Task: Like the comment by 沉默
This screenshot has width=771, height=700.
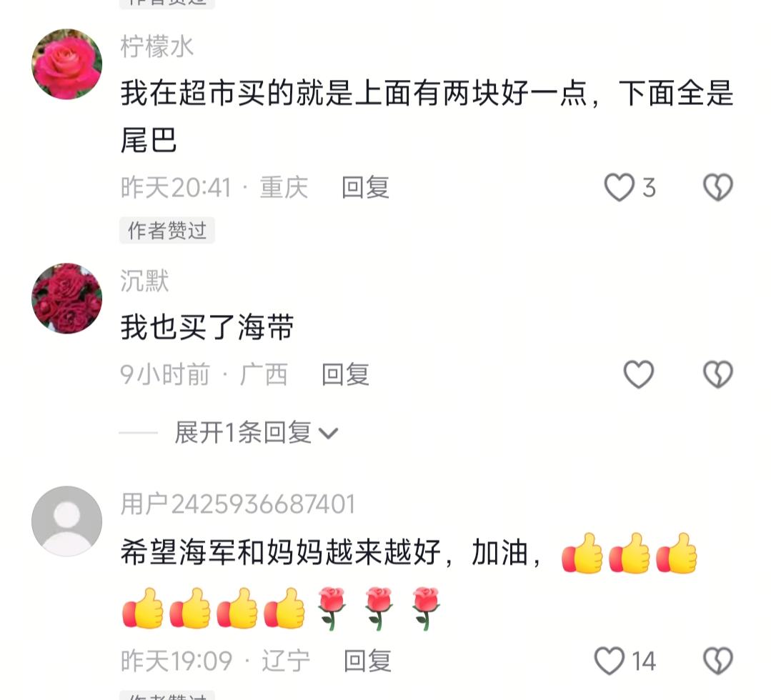Action: 638,374
